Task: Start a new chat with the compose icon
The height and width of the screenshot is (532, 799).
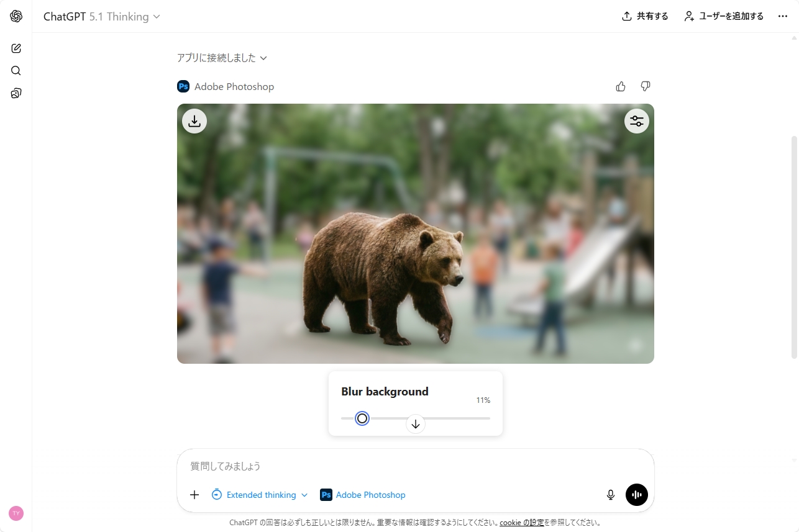Action: pos(16,48)
